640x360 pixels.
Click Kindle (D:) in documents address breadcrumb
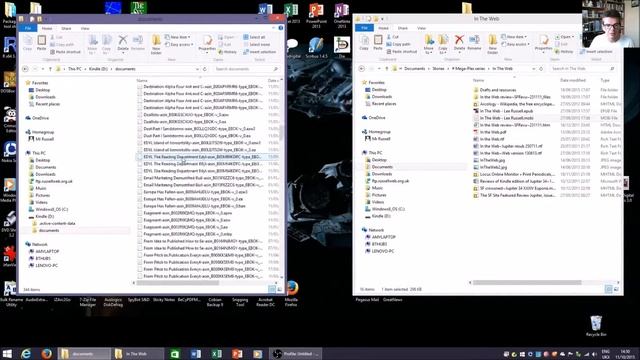[x=98, y=69]
